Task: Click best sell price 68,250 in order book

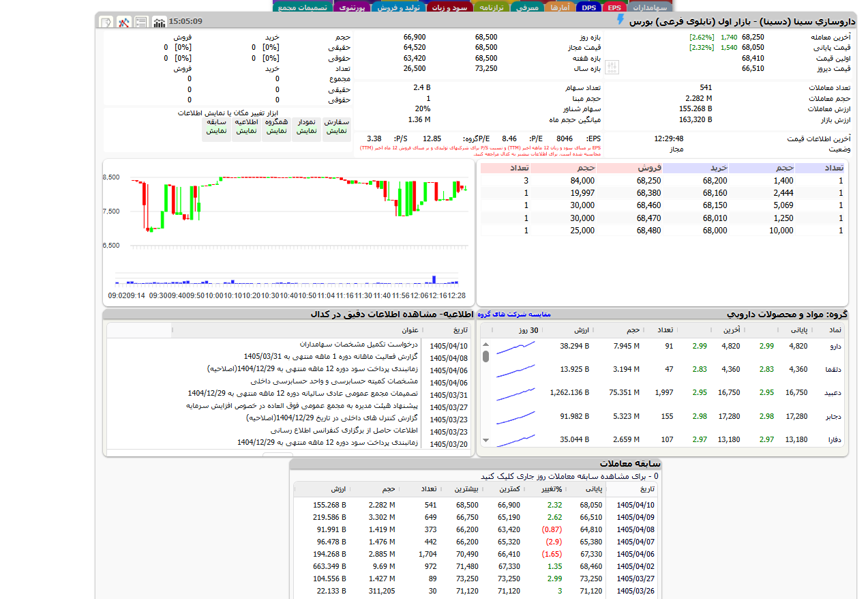Action: 648,181
